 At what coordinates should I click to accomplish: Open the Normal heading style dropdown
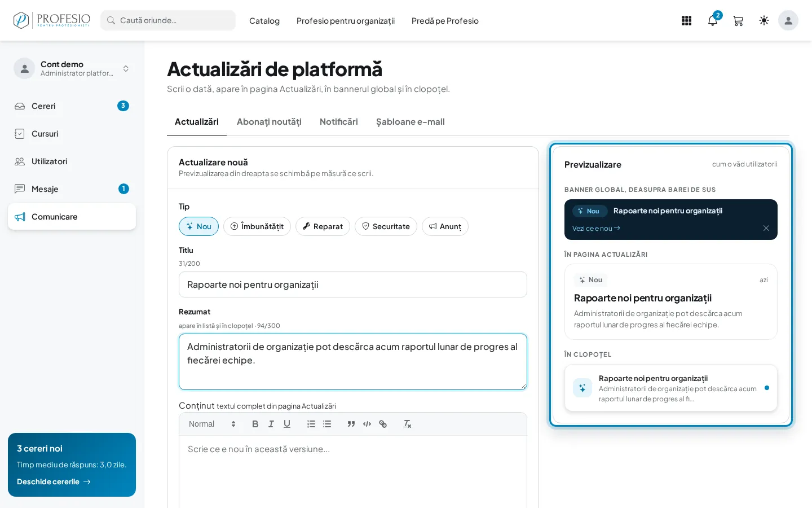(212, 424)
